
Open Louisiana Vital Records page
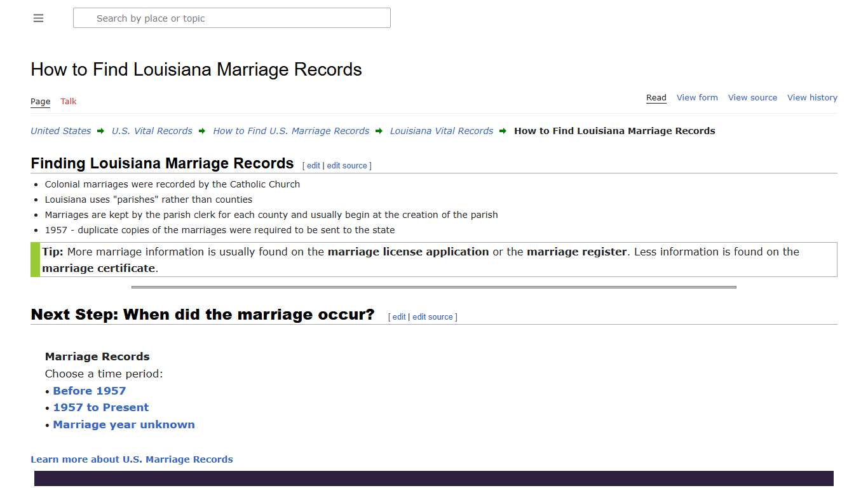coord(441,131)
